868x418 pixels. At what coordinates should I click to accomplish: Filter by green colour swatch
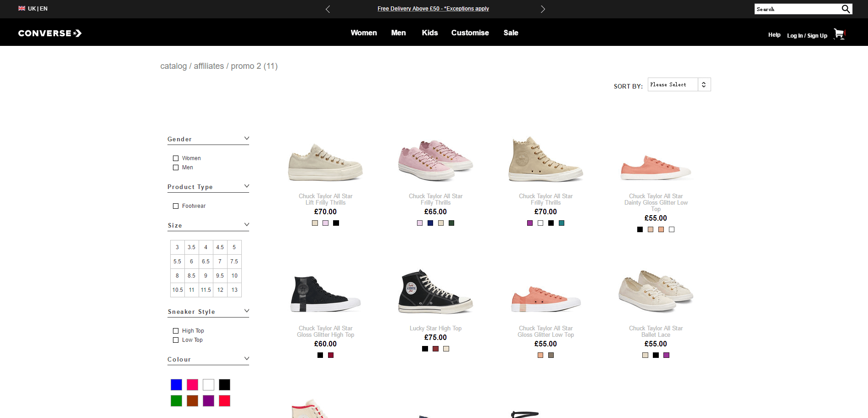click(x=176, y=401)
